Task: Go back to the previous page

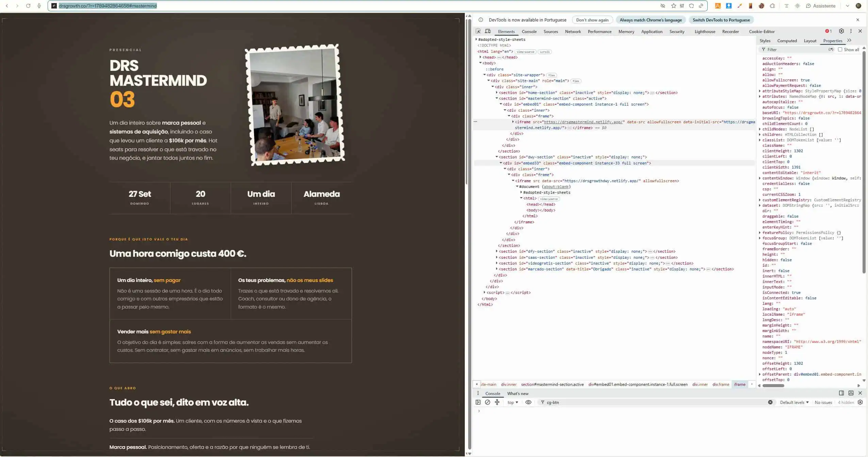Action: pyautogui.click(x=7, y=6)
